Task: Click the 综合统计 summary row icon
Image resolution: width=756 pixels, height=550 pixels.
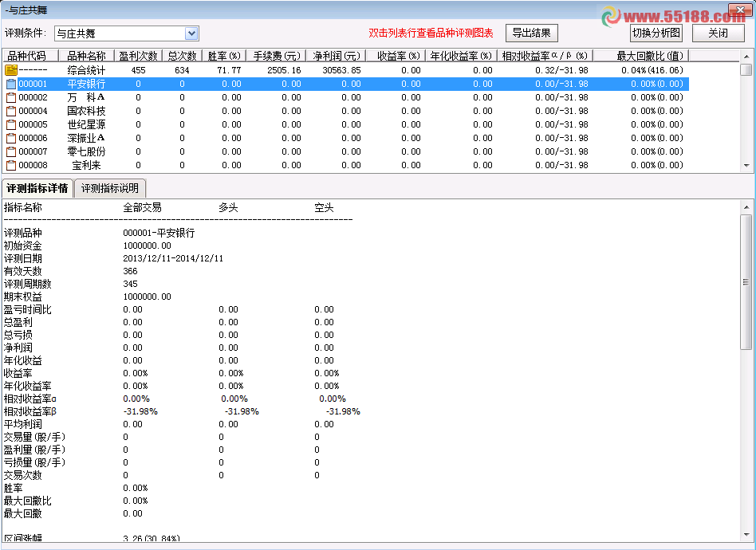Action: (10, 70)
